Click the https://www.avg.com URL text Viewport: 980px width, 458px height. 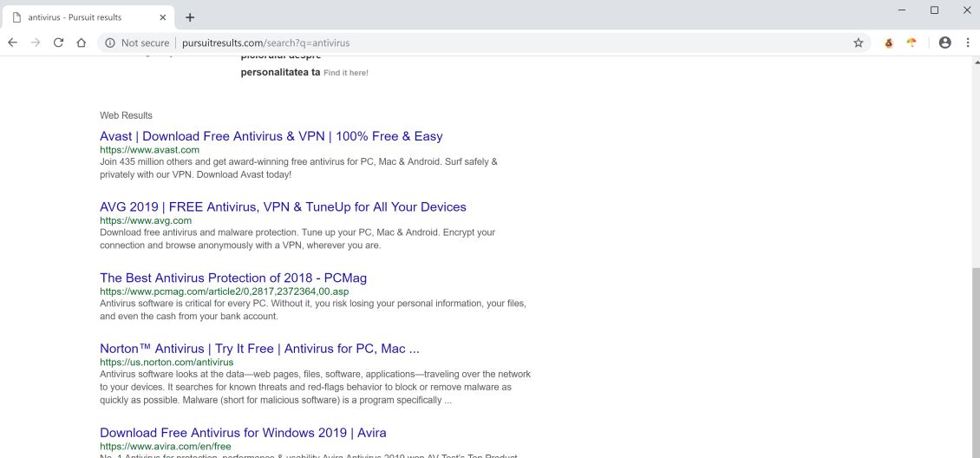pos(146,220)
